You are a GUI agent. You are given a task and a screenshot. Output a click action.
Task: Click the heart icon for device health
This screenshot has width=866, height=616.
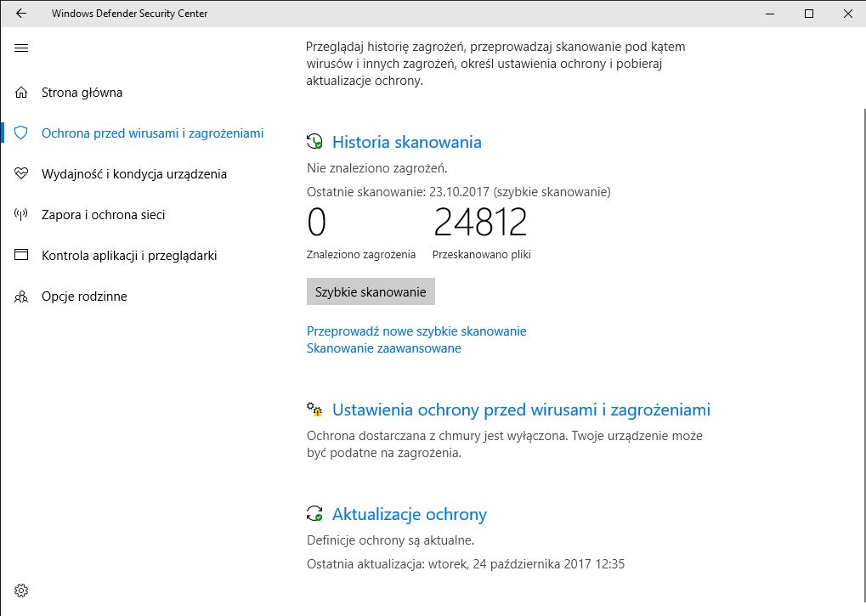coord(21,174)
